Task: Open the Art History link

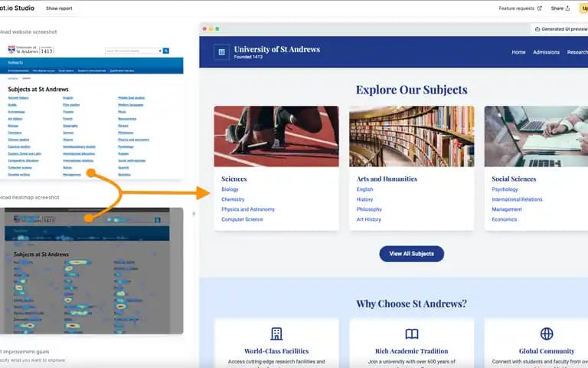Action: 368,219
